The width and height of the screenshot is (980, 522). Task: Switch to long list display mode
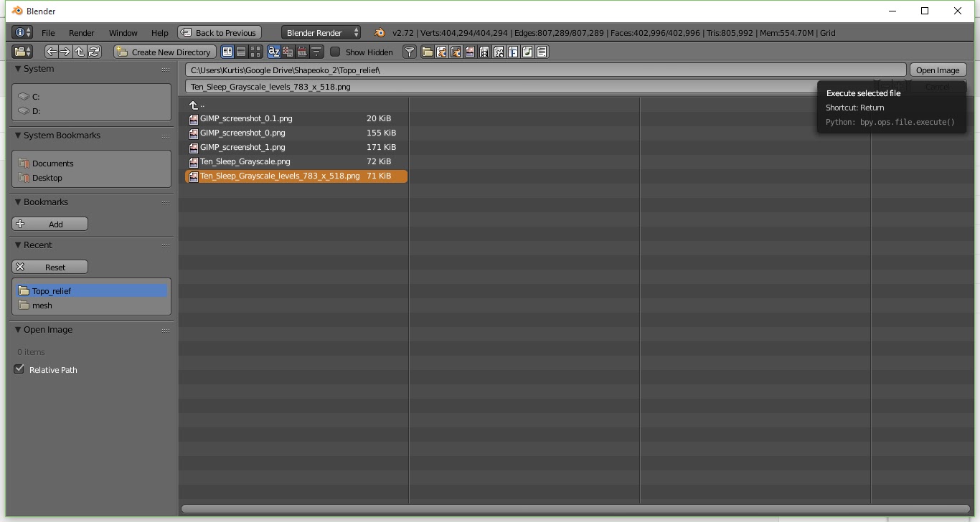[241, 52]
